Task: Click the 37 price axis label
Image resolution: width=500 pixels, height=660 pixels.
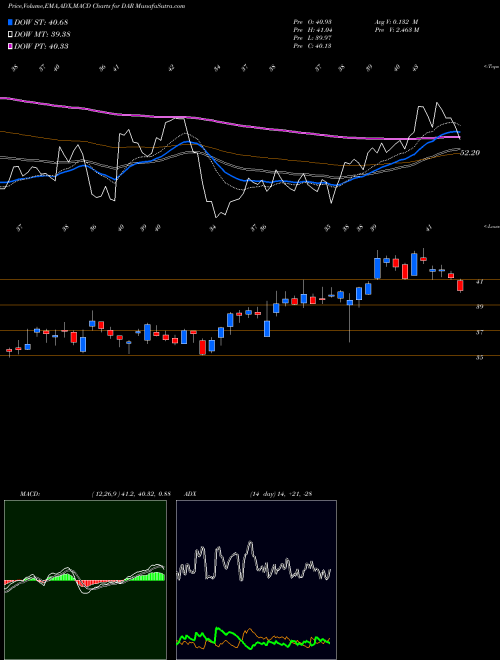Action: pos(479,333)
